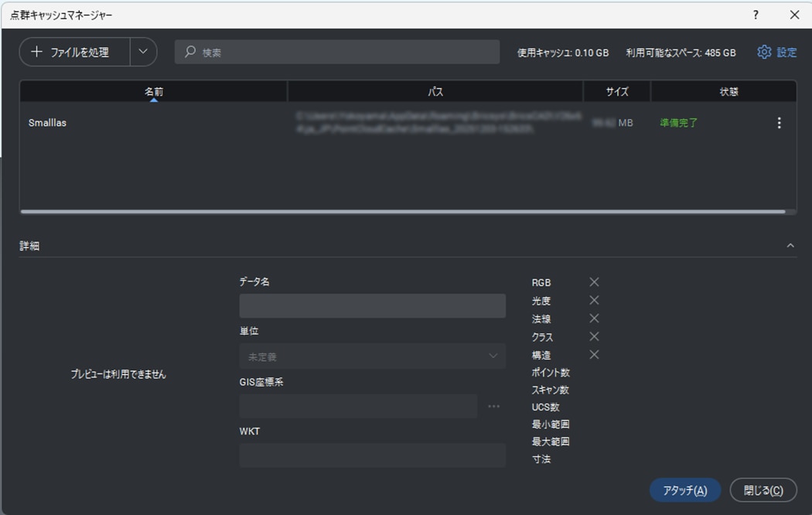This screenshot has height=515, width=812.
Task: Click the 状態 column header
Action: coord(728,91)
